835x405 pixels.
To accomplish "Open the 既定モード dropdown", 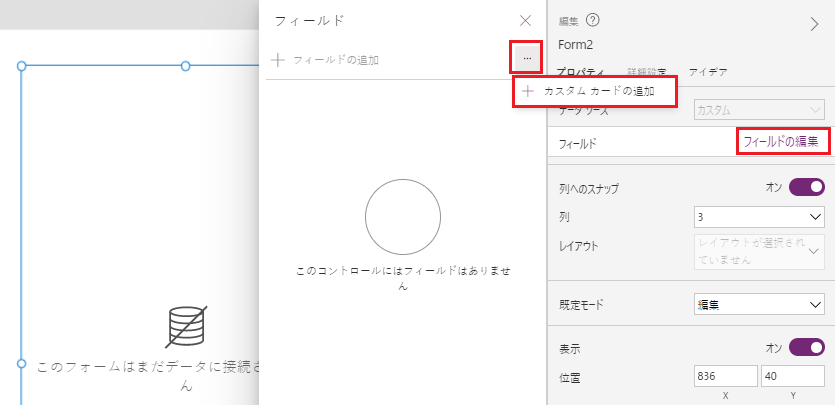I will (759, 305).
